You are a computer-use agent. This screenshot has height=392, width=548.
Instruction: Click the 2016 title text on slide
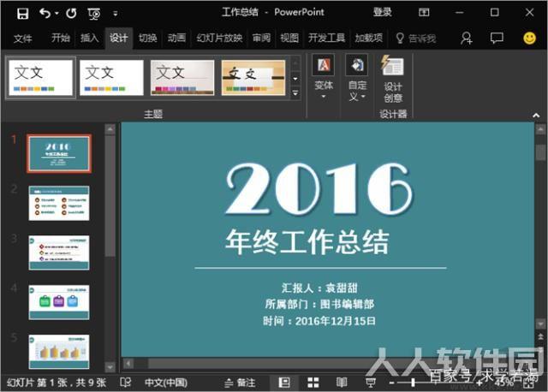[x=319, y=188]
